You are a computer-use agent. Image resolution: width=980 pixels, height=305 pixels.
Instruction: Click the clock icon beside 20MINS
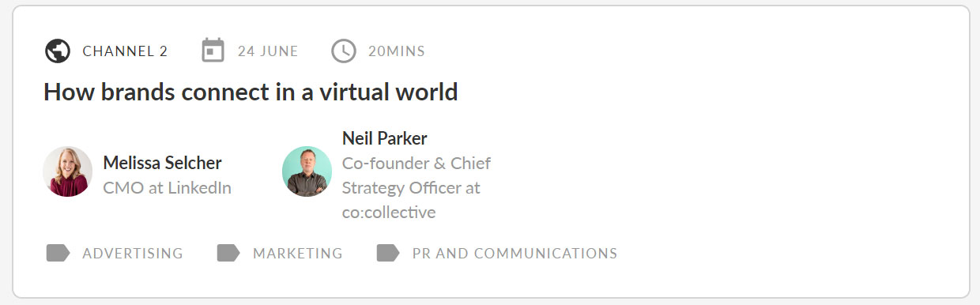(344, 51)
